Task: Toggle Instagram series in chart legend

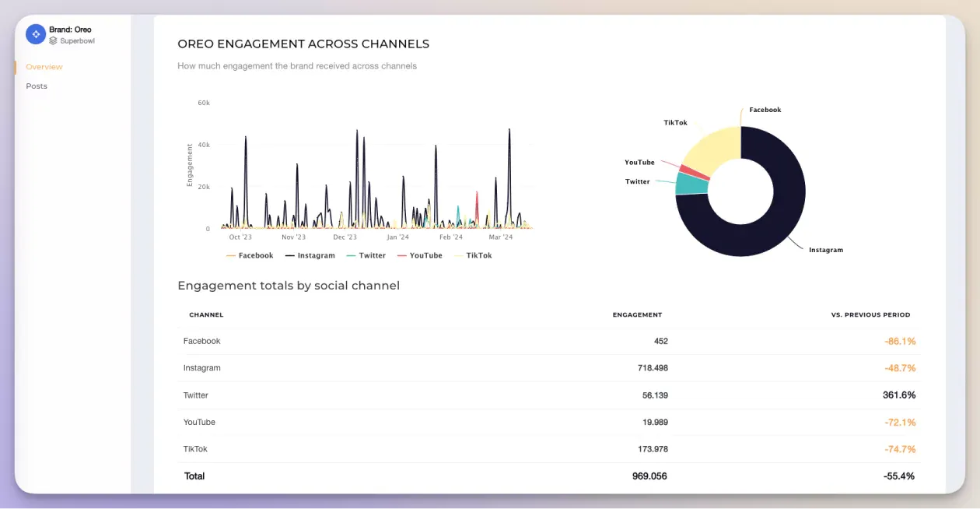Action: tap(310, 255)
